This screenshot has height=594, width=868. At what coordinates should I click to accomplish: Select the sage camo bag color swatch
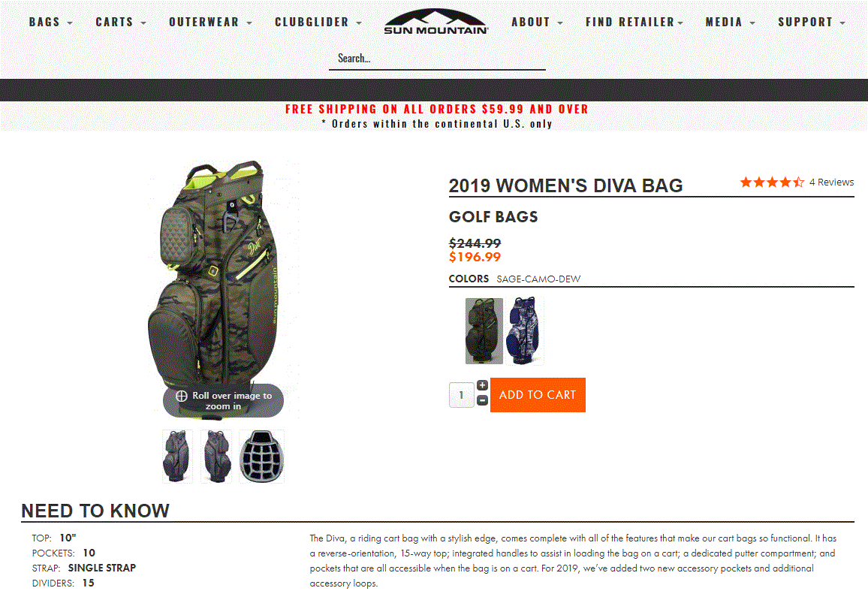[484, 331]
